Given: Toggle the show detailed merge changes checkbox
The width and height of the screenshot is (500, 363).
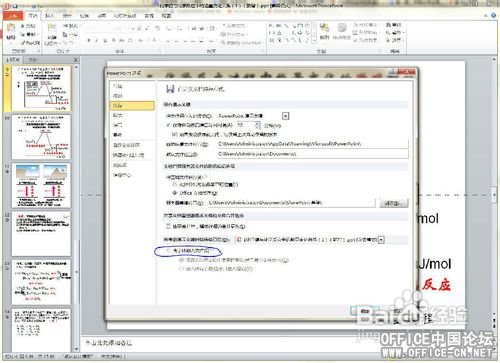Looking at the screenshot, I should click(168, 226).
